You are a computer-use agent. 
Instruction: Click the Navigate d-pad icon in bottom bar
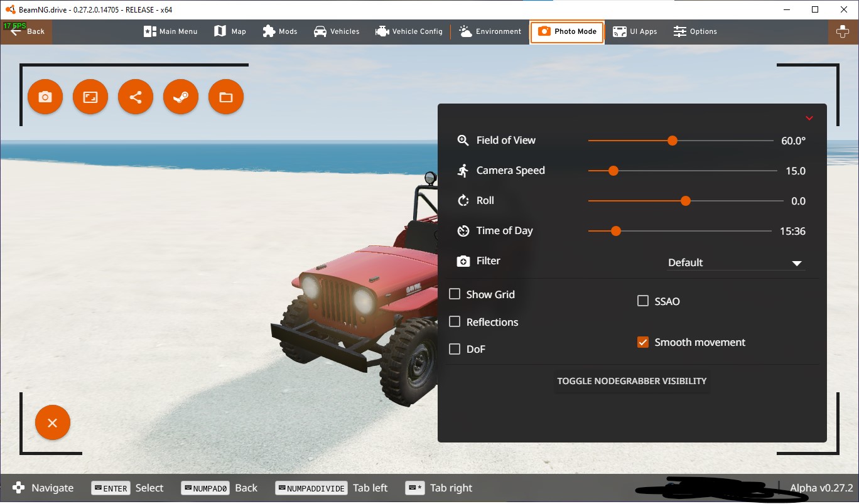(x=19, y=488)
